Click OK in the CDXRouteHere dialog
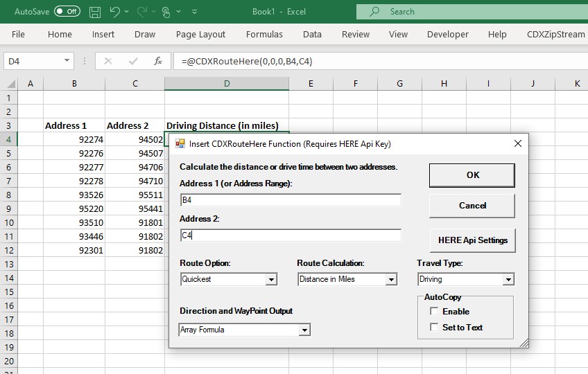This screenshot has width=588, height=374. point(472,175)
